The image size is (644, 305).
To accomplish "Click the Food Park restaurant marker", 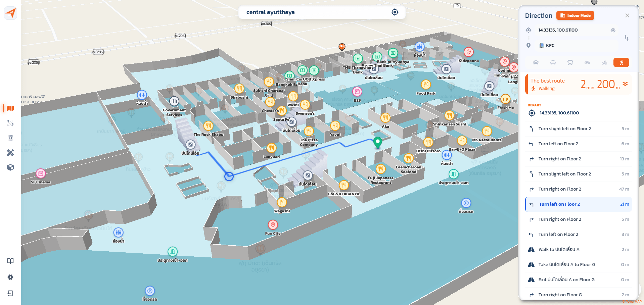I will pos(426,85).
